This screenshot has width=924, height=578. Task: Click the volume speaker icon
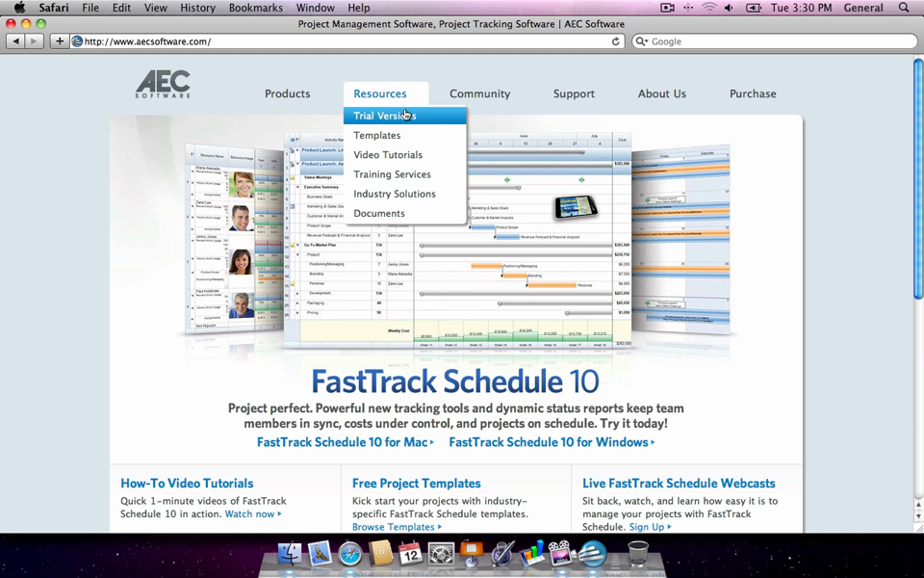click(x=729, y=8)
